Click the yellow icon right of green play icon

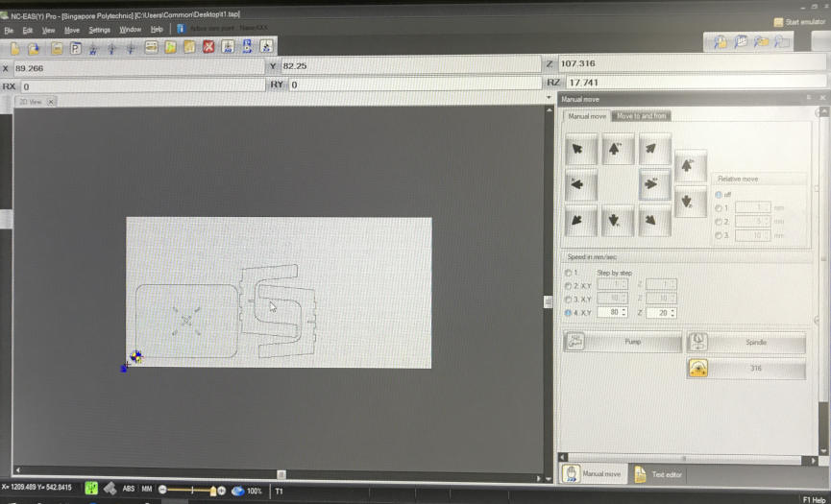[x=189, y=47]
